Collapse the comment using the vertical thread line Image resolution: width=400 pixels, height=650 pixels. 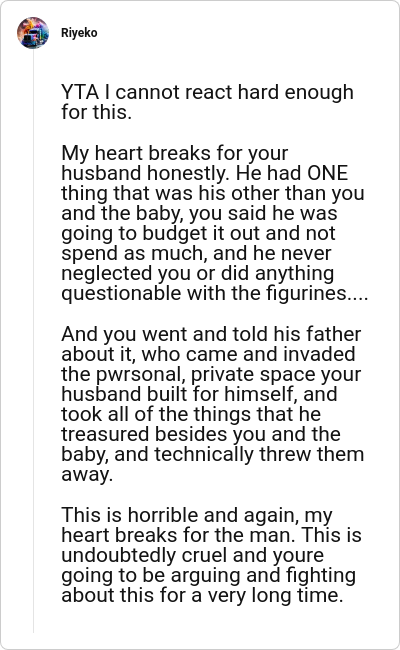click(33, 340)
